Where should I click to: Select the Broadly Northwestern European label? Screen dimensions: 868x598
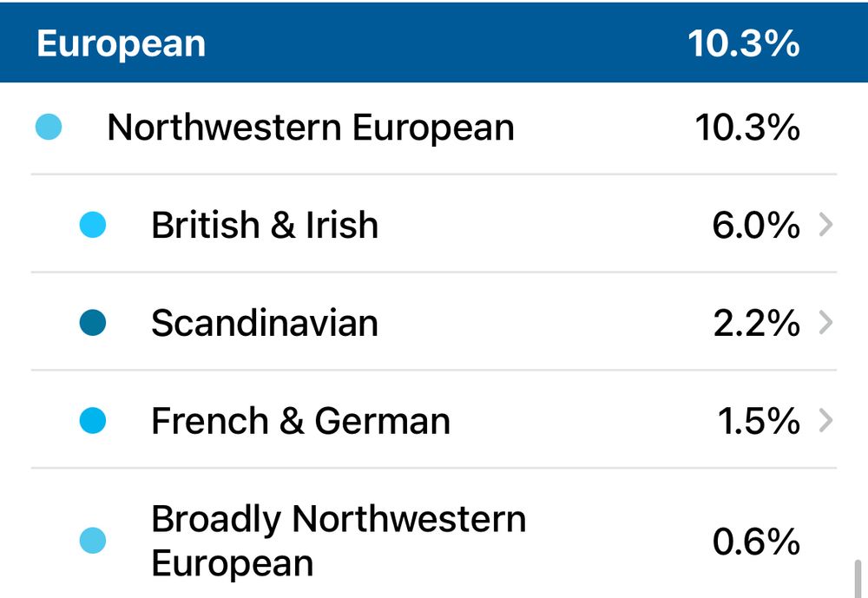pyautogui.click(x=339, y=541)
